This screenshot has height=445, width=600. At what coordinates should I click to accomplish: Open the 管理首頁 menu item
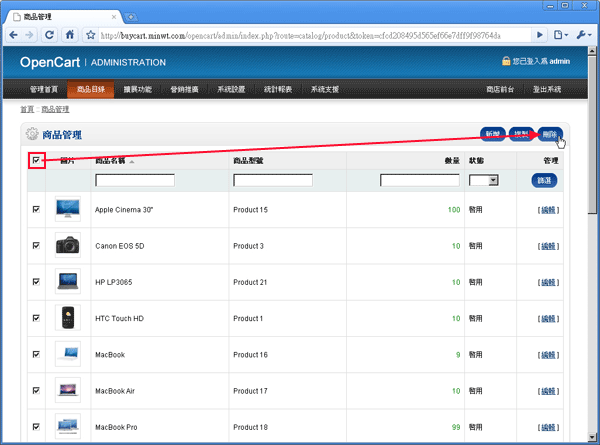[44, 89]
